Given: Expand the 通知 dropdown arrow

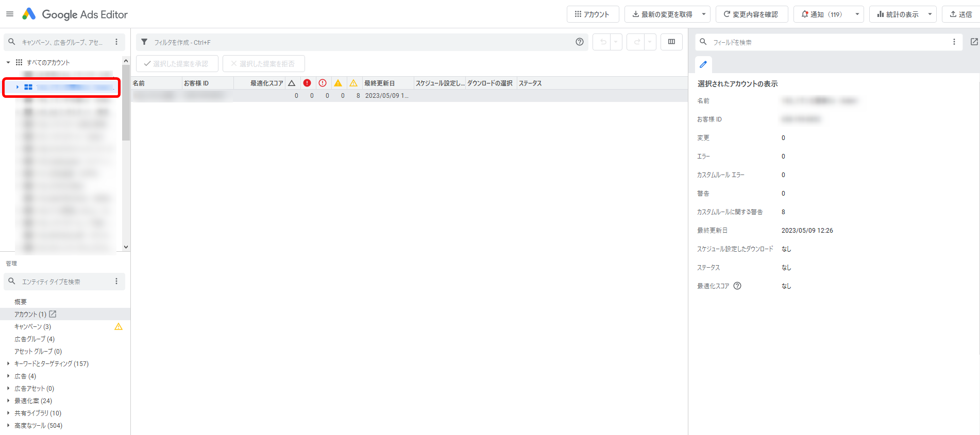Looking at the screenshot, I should [x=857, y=14].
